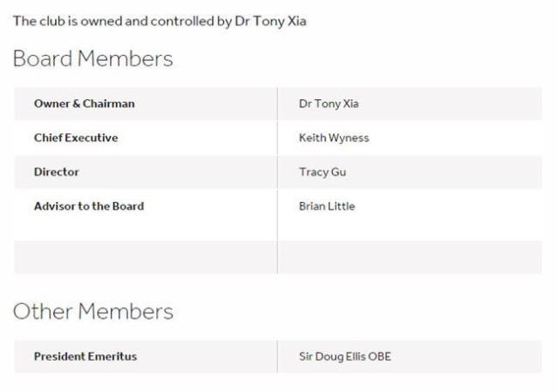Click the name Brian Little
This screenshot has width=558, height=392.
327,206
